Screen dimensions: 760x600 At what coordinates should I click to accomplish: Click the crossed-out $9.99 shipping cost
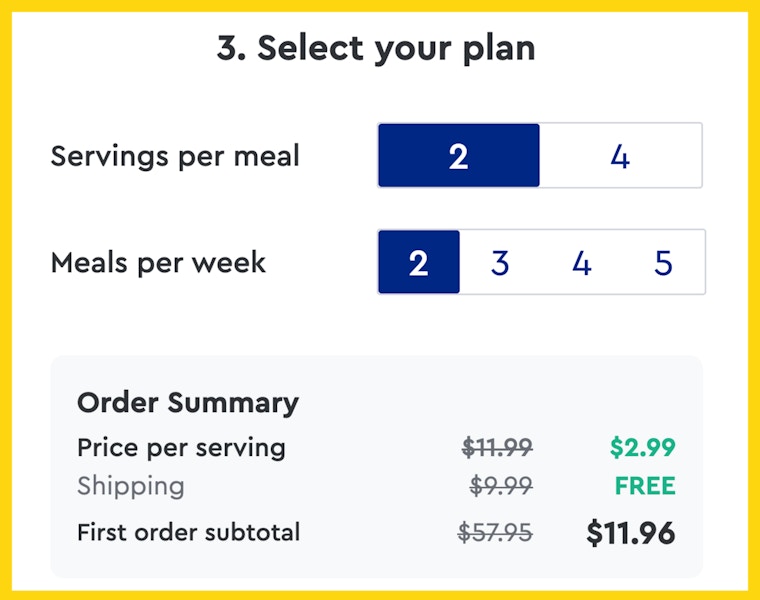tap(501, 486)
